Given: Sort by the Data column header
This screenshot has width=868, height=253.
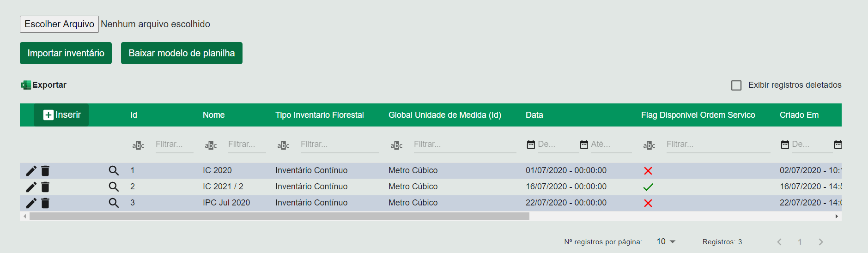Looking at the screenshot, I should coord(534,115).
